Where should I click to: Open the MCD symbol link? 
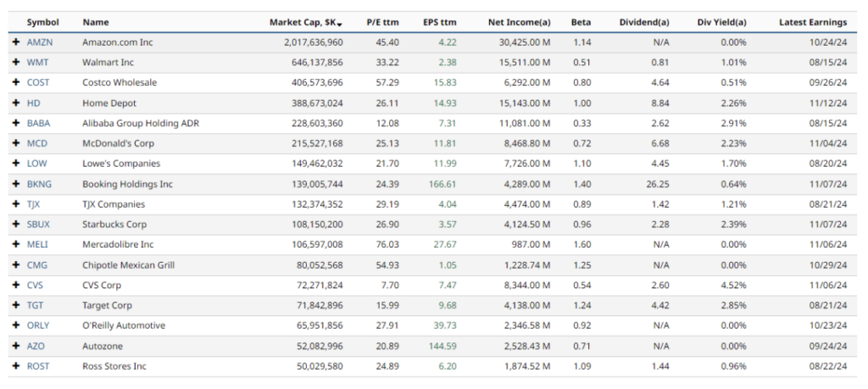click(x=37, y=143)
